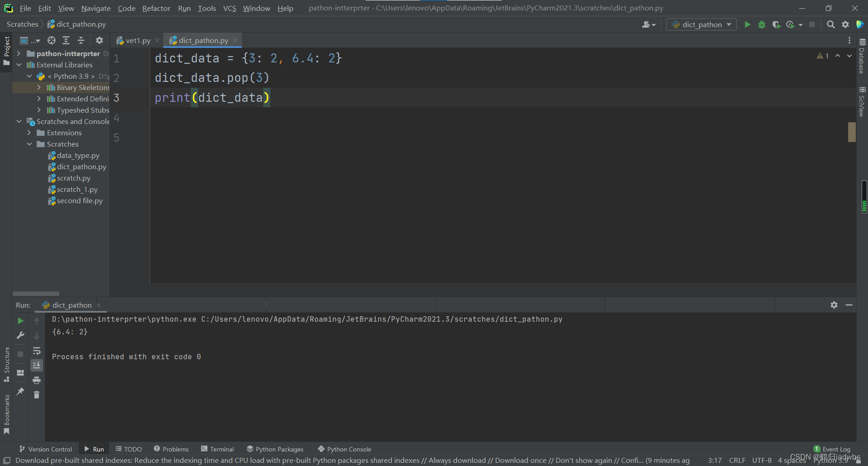The image size is (868, 466).
Task: Open the Refactor menu
Action: click(x=156, y=8)
